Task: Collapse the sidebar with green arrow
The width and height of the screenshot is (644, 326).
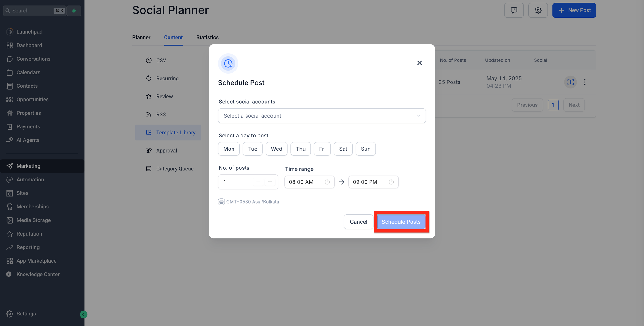Action: 84,314
